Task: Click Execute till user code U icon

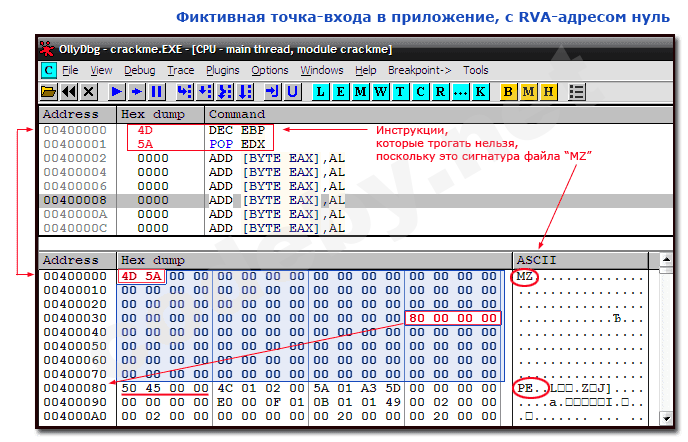Action: [292, 92]
